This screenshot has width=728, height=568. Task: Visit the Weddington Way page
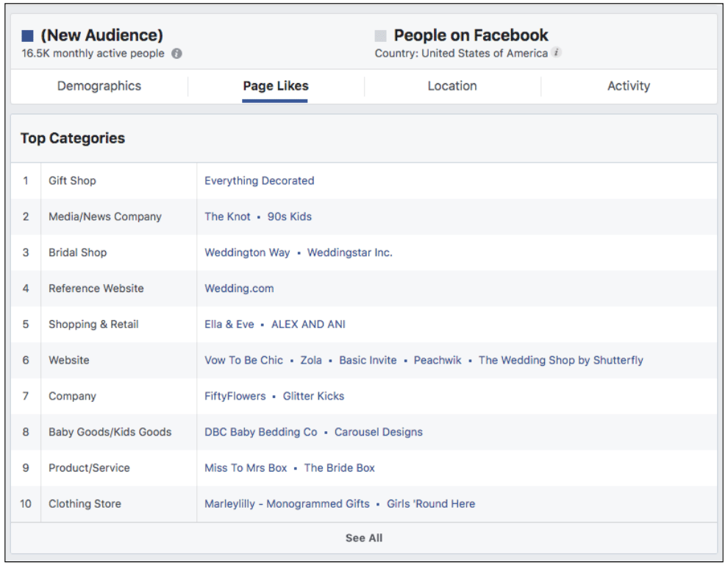tap(247, 253)
